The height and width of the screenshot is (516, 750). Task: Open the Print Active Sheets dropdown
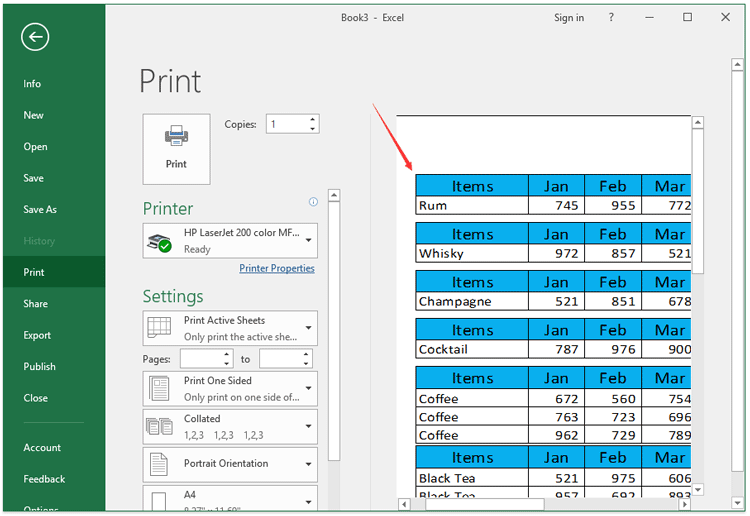point(308,328)
